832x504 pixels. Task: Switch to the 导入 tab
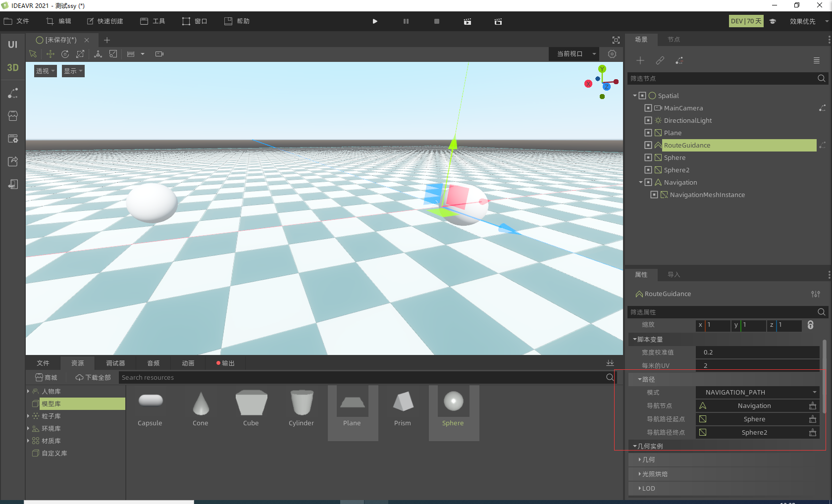pos(674,275)
